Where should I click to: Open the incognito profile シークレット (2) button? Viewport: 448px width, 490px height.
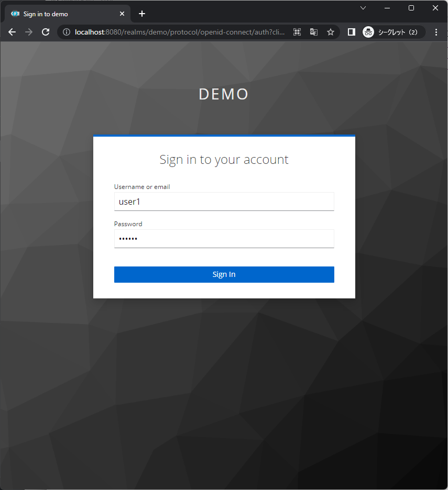click(x=394, y=32)
